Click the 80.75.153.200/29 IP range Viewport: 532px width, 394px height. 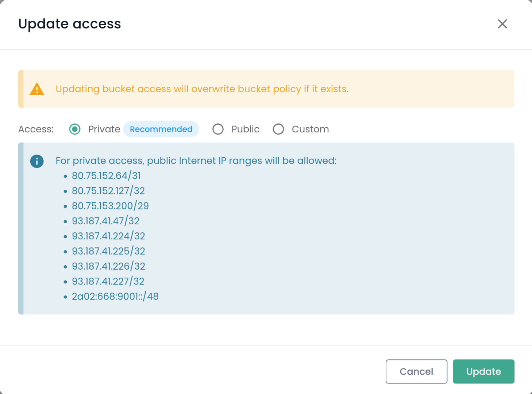[x=110, y=206]
